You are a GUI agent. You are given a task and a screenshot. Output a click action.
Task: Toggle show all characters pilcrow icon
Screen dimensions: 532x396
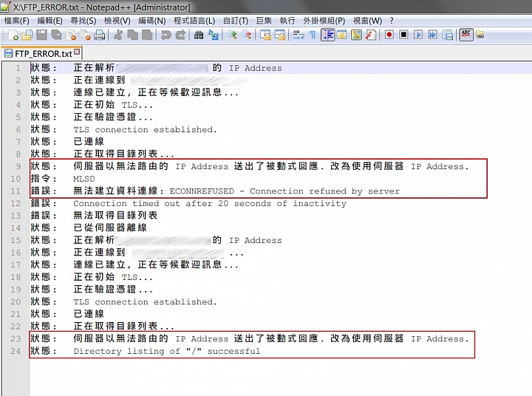(313, 35)
